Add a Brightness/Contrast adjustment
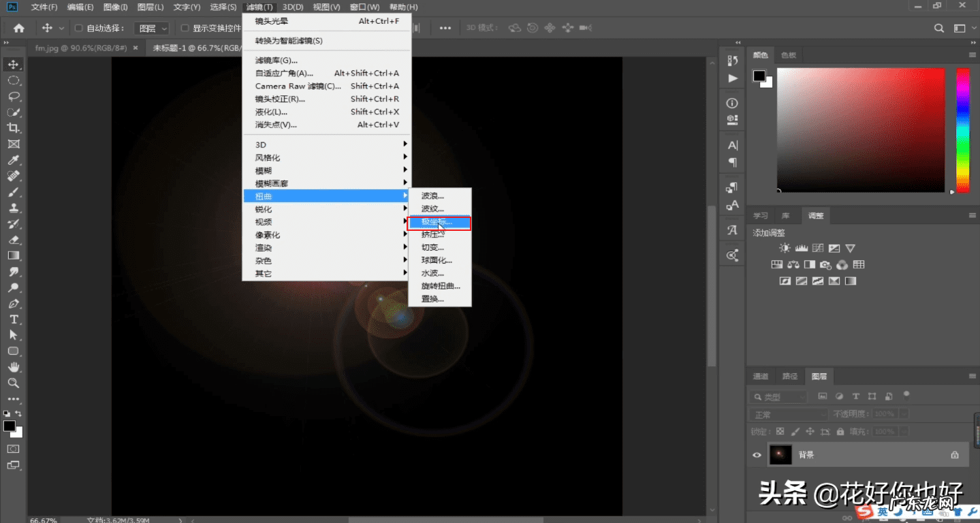980x523 pixels. 785,249
